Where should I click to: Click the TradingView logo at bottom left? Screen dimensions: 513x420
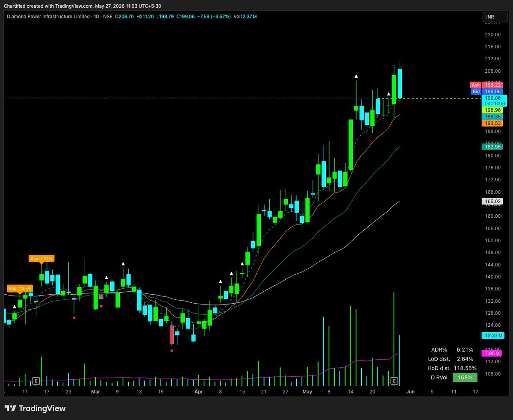coord(35,408)
